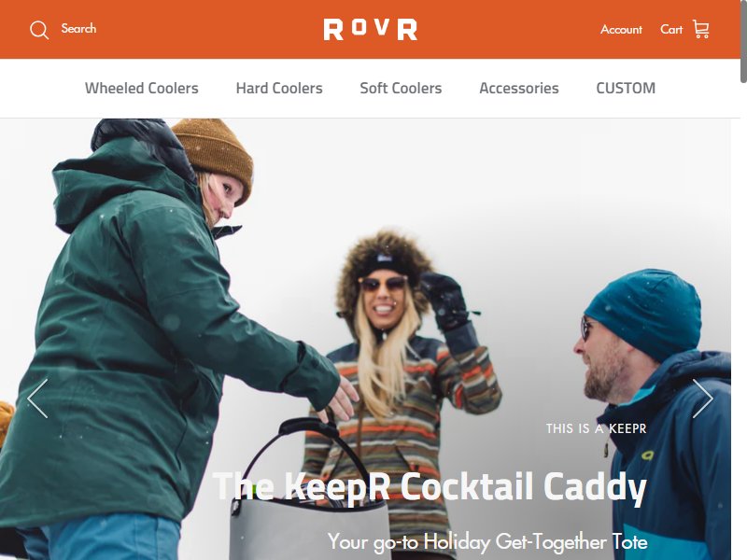Go to the CUSTOM page
747x560 pixels.
626,88
